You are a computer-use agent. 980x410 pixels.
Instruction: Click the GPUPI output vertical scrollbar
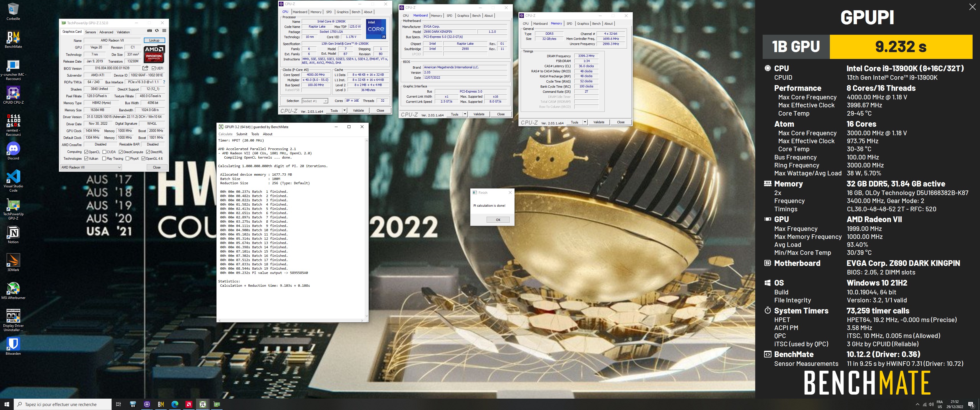tap(367, 228)
